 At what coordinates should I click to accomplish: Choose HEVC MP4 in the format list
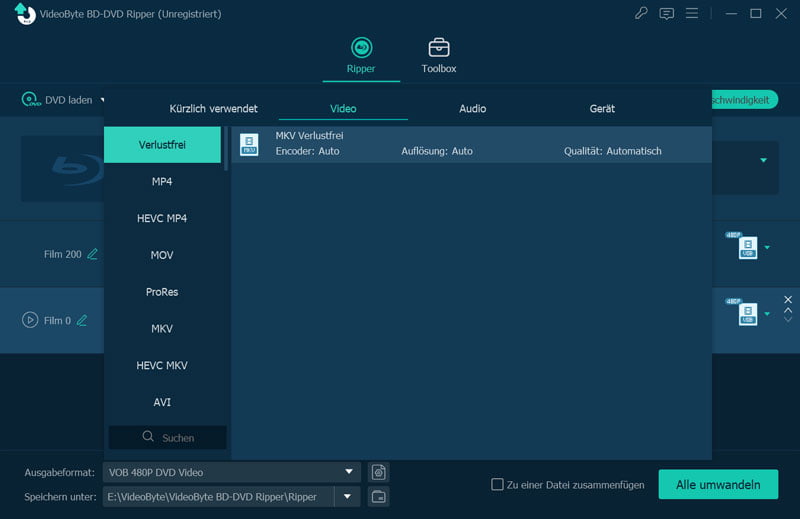click(162, 218)
